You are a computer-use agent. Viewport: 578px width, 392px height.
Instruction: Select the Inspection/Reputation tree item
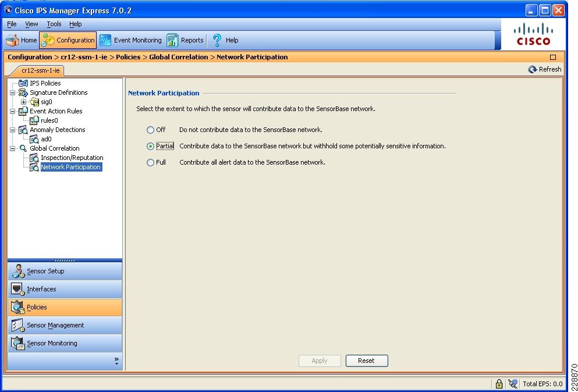pos(72,158)
